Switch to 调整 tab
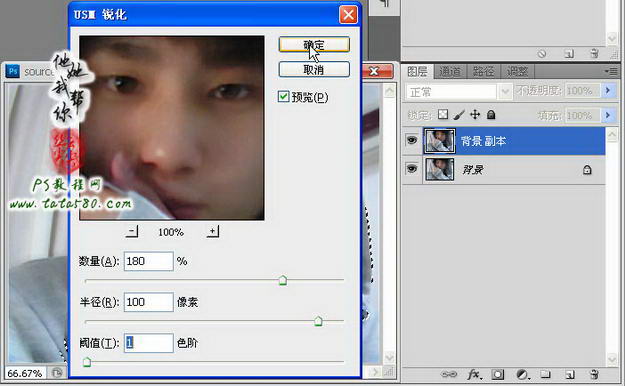This screenshot has height=386, width=625. (x=517, y=72)
